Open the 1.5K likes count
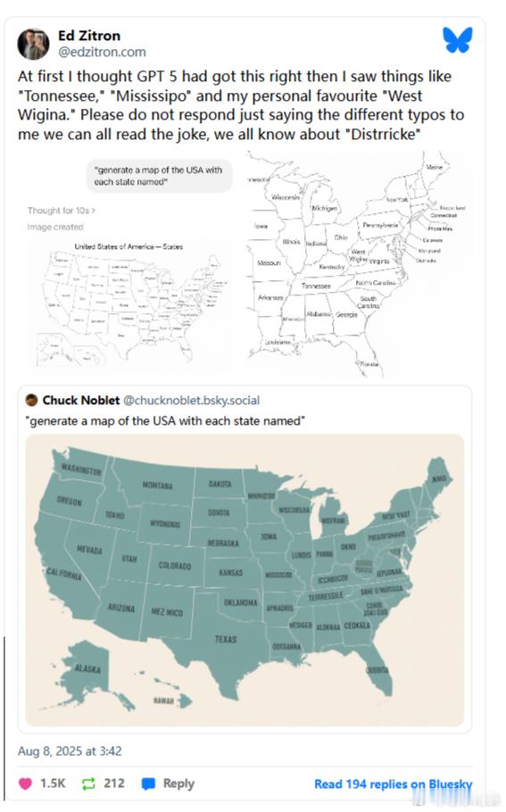The width and height of the screenshot is (506, 812). coord(53,783)
